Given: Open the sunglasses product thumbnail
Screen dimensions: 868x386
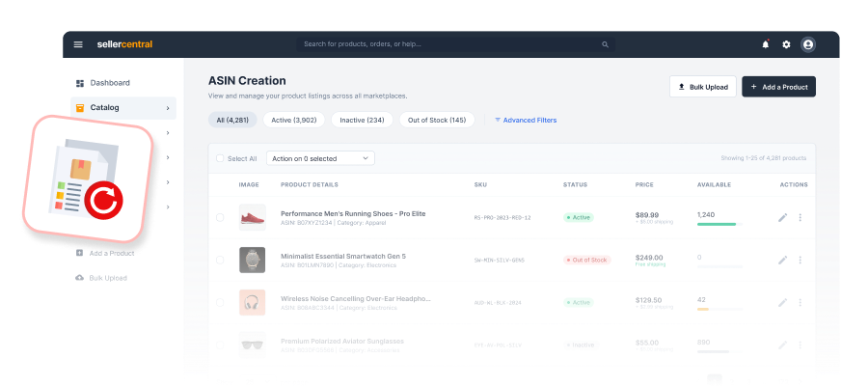Looking at the screenshot, I should (x=253, y=345).
